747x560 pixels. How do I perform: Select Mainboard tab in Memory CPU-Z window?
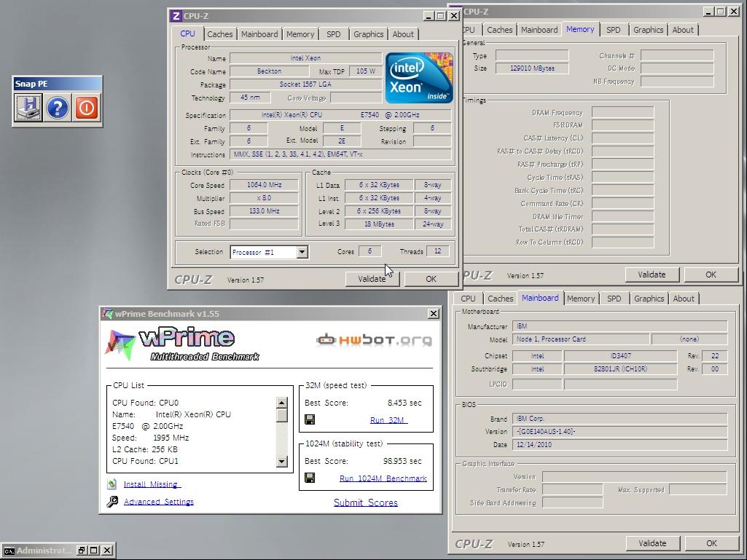point(539,30)
